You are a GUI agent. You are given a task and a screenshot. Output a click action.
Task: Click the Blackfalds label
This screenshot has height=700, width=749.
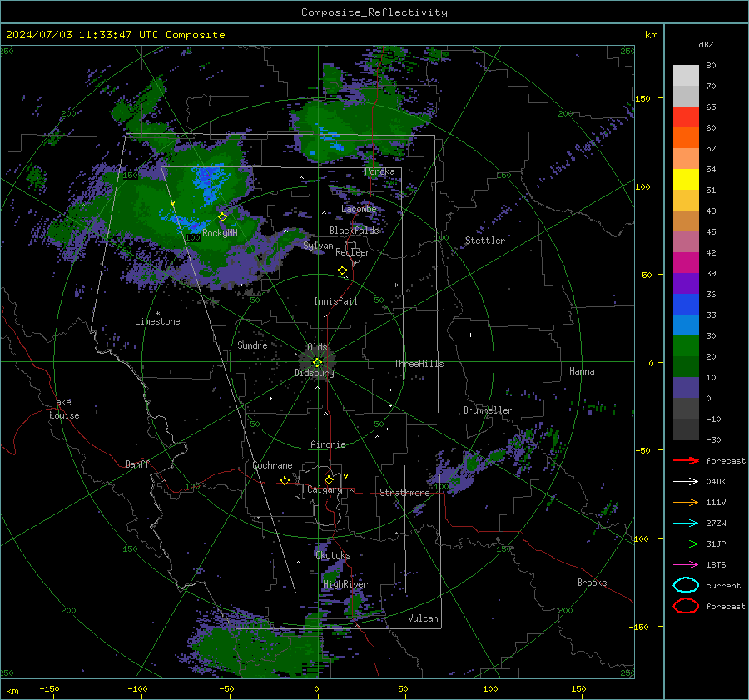[x=354, y=231]
